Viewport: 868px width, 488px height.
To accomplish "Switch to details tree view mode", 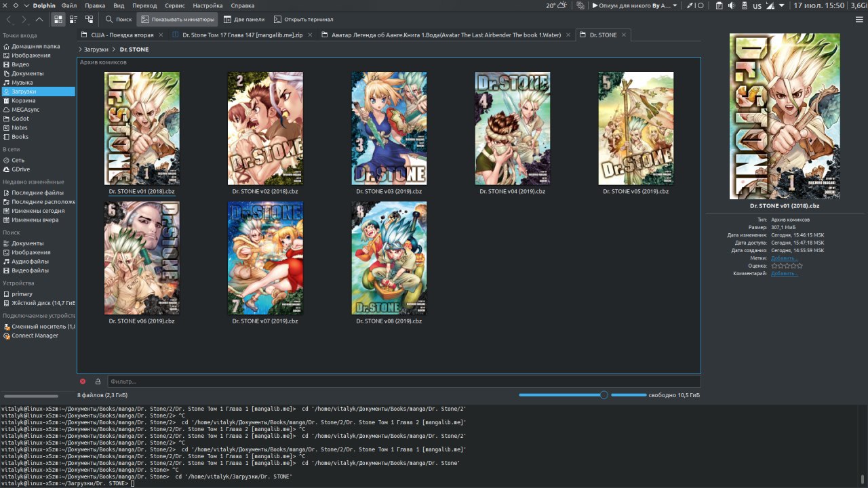I will coord(89,20).
